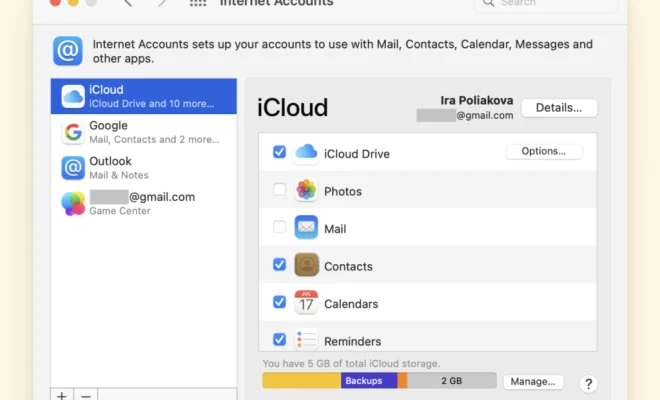Click the iCloud Drive cloud icon

click(x=306, y=152)
